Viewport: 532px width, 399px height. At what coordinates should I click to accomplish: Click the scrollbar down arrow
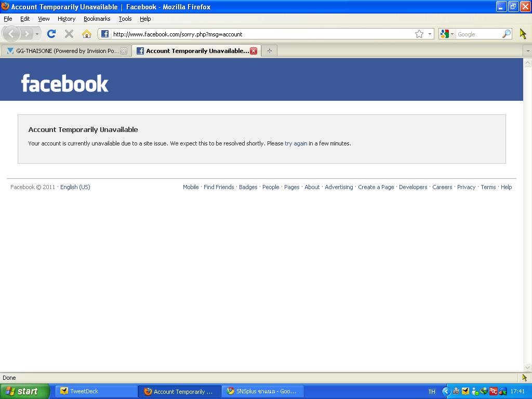pyautogui.click(x=527, y=367)
